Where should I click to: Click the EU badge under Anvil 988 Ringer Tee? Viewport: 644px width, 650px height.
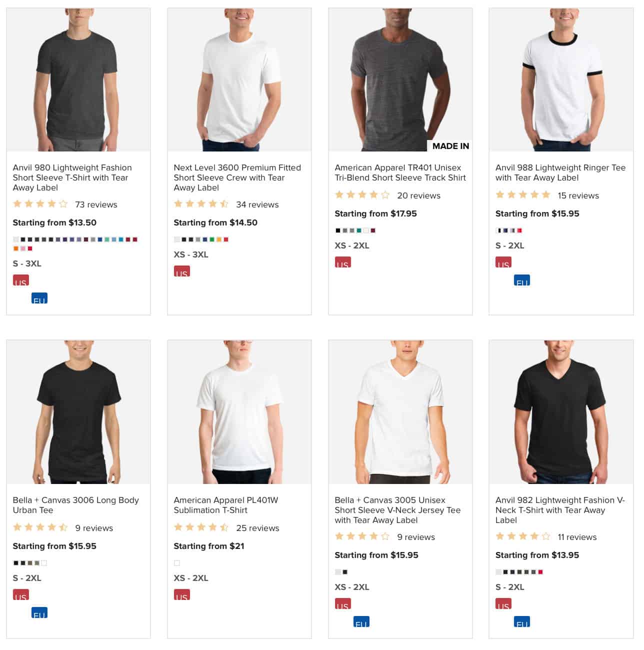pos(522,281)
